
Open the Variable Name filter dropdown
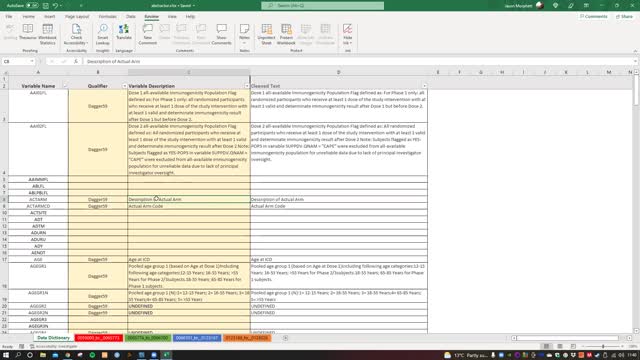(65, 86)
